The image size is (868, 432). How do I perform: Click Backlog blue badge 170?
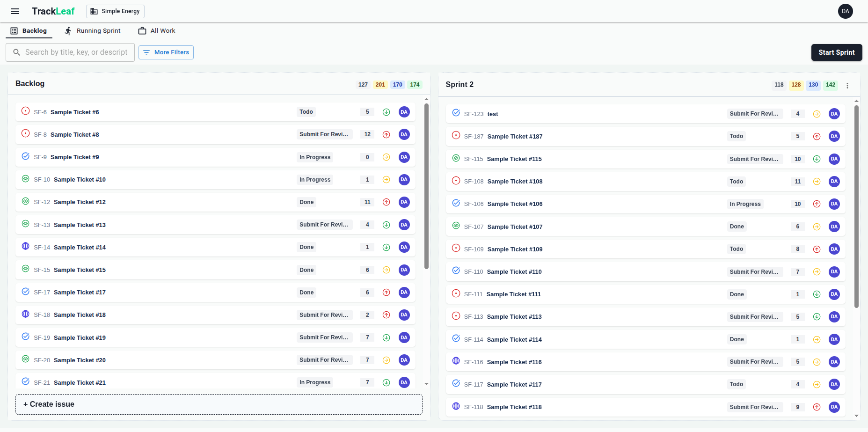tap(398, 85)
